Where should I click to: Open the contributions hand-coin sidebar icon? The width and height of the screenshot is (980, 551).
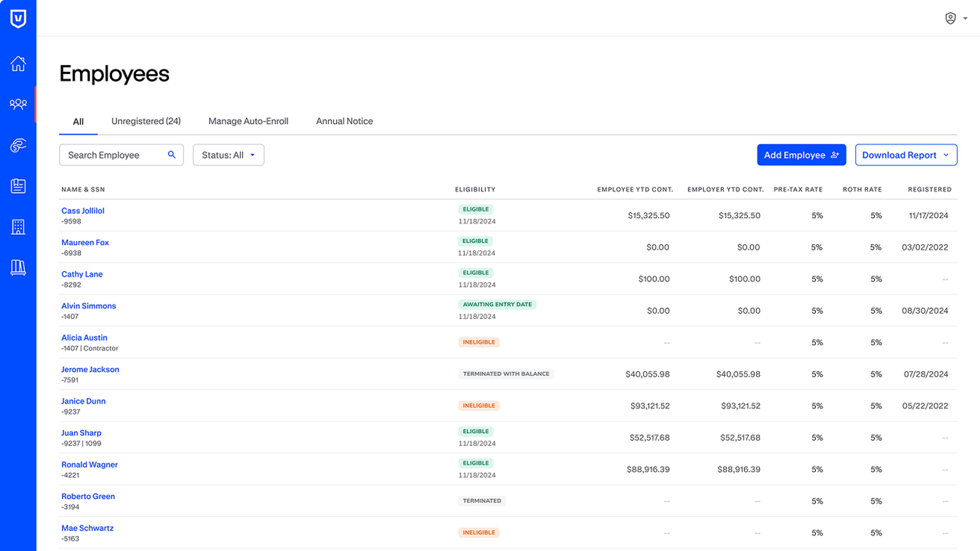18,145
